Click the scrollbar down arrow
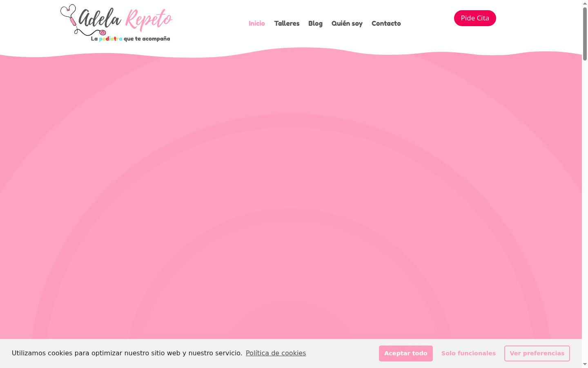This screenshot has height=368, width=588. [x=585, y=364]
